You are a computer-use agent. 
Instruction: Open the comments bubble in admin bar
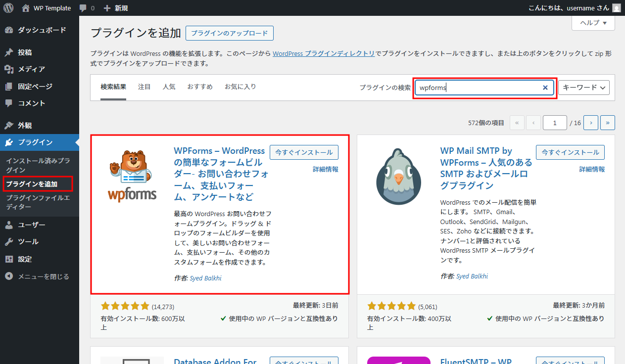tap(87, 8)
